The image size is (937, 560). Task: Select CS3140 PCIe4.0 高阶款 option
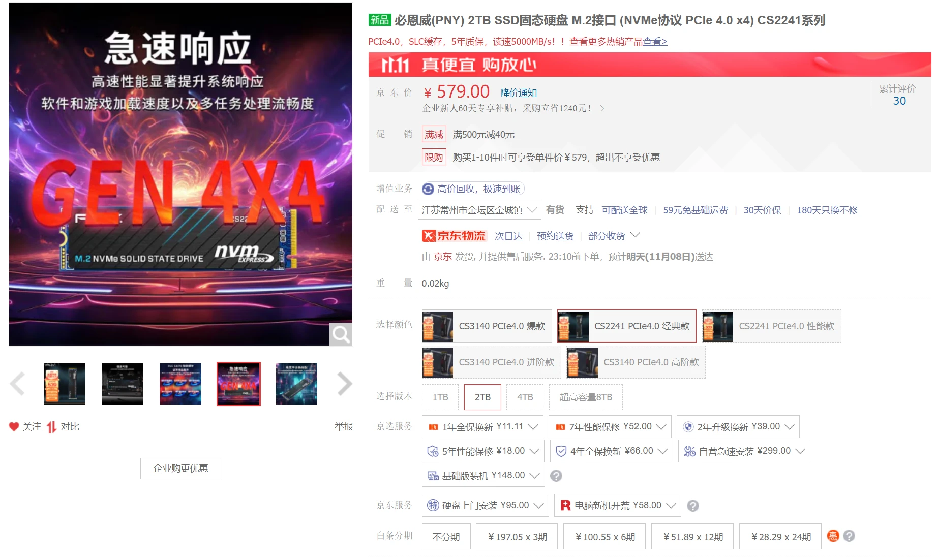(x=636, y=362)
